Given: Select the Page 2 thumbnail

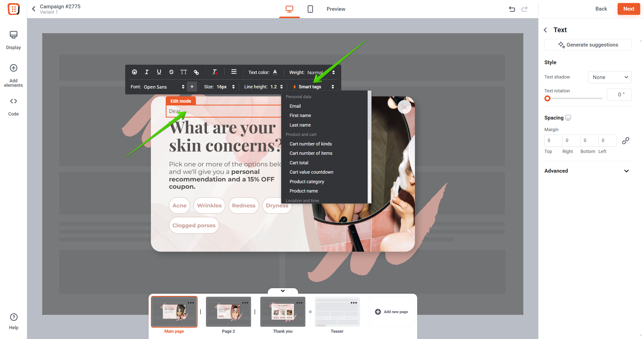Looking at the screenshot, I should tap(228, 312).
